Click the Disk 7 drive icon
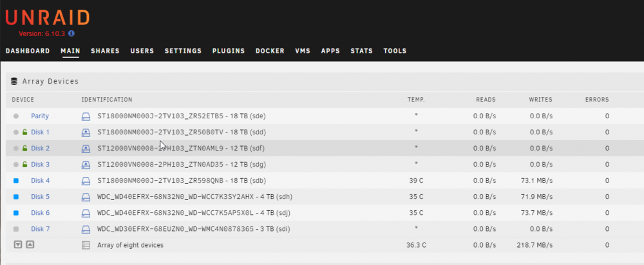The image size is (644, 265). (x=86, y=229)
